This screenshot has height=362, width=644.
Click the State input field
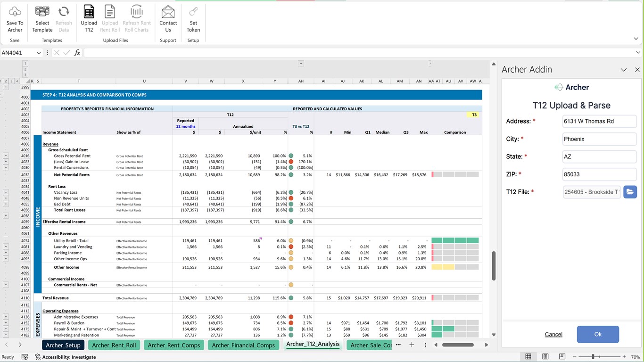point(600,156)
